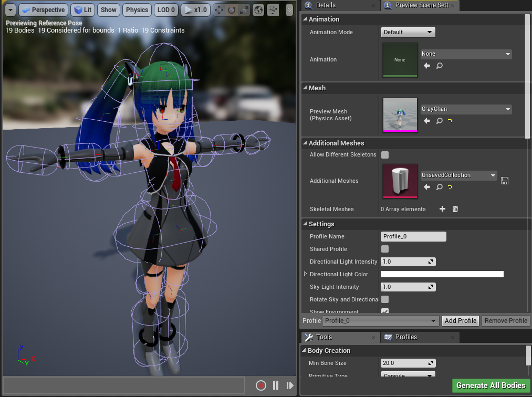This screenshot has width=532, height=397.
Task: Browse to GrayChan preview mesh with magnifier icon
Action: pyautogui.click(x=440, y=121)
